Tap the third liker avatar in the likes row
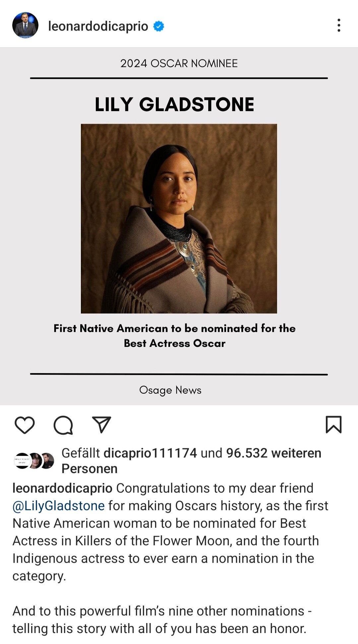358x644 pixels. point(47,461)
